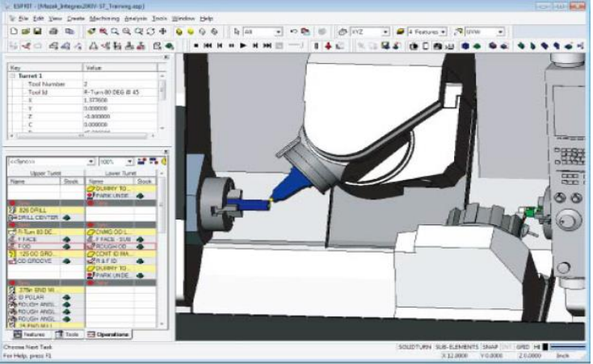593x364 pixels.
Task: Open the Machining menu
Action: [103, 17]
